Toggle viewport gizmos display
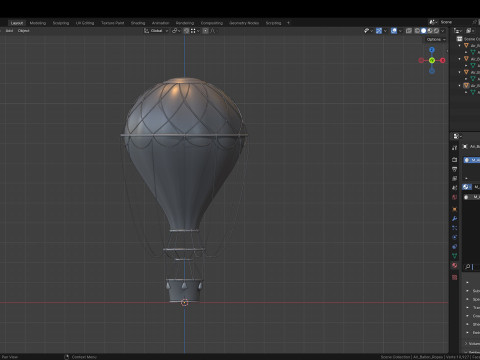Image resolution: width=480 pixels, height=360 pixels. coord(379,31)
